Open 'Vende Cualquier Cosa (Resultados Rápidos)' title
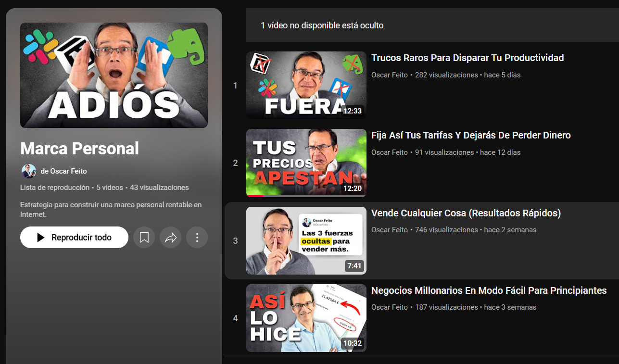 (466, 213)
